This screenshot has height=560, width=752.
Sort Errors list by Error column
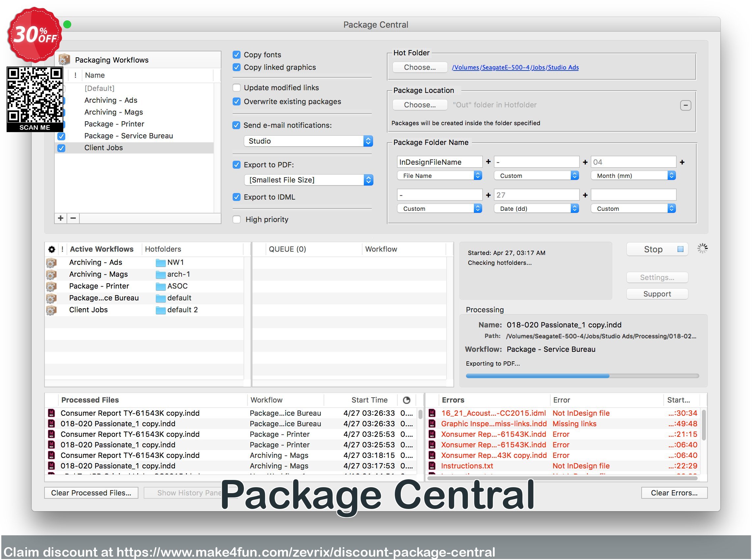[606, 400]
